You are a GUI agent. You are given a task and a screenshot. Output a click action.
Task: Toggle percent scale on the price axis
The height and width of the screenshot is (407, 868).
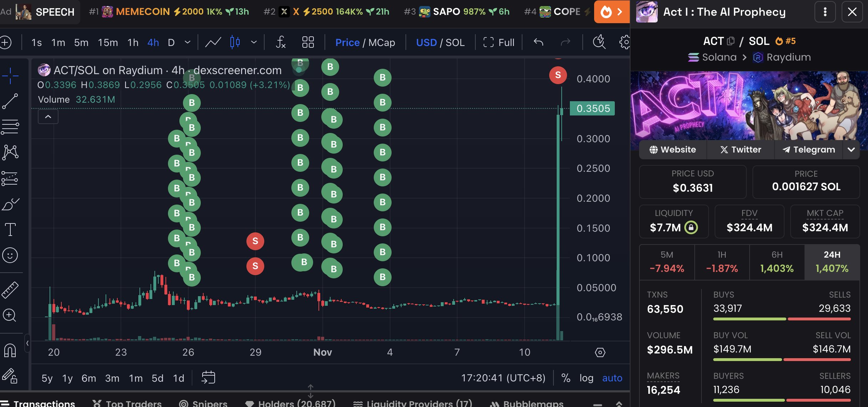(x=566, y=378)
